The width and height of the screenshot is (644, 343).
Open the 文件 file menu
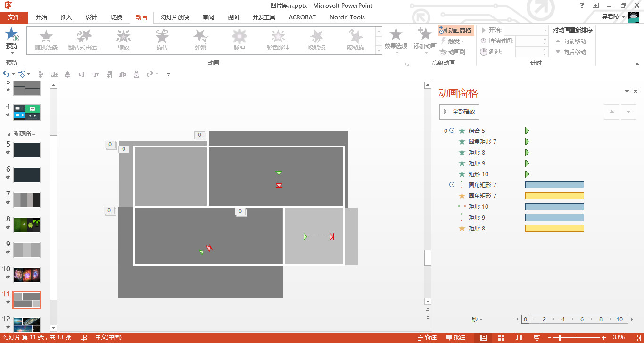pos(14,17)
